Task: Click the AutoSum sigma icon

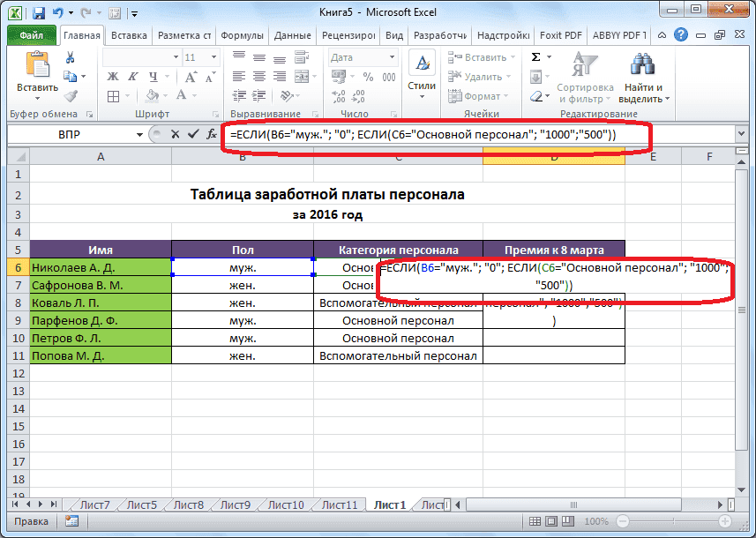Action: [x=535, y=57]
